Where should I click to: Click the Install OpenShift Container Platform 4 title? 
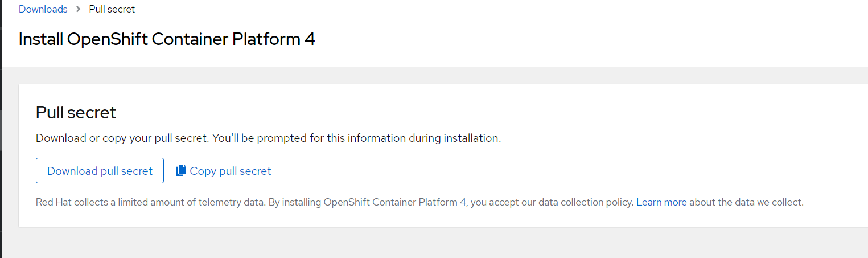[x=166, y=39]
